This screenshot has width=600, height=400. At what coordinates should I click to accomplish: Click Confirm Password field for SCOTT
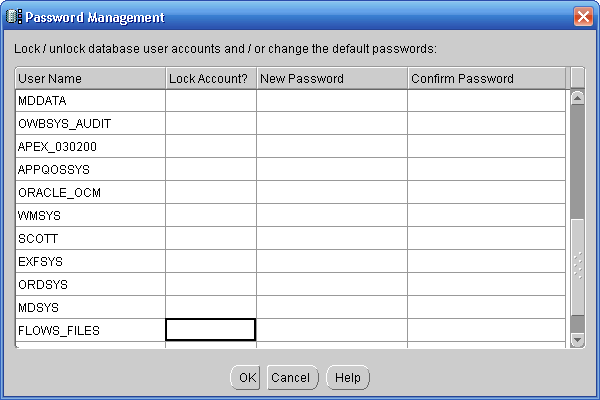pos(487,238)
